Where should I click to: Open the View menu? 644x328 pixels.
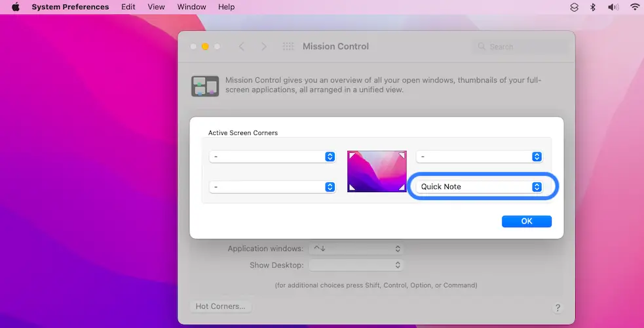coord(156,7)
